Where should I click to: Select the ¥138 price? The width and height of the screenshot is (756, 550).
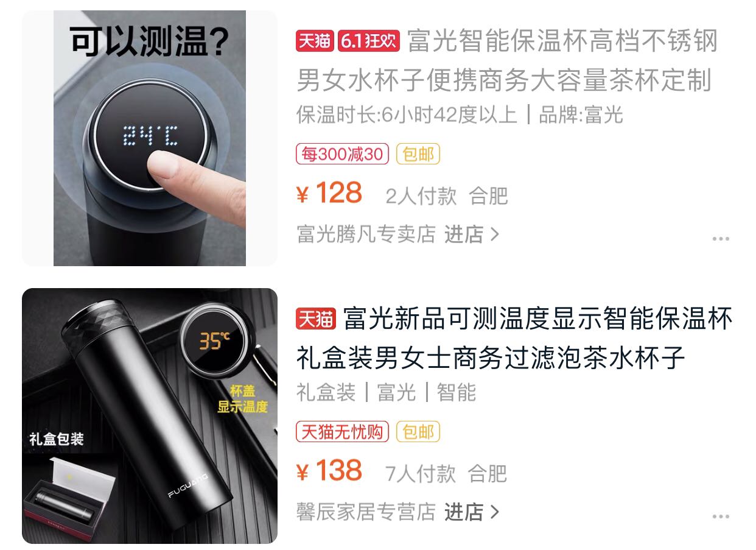coord(329,471)
